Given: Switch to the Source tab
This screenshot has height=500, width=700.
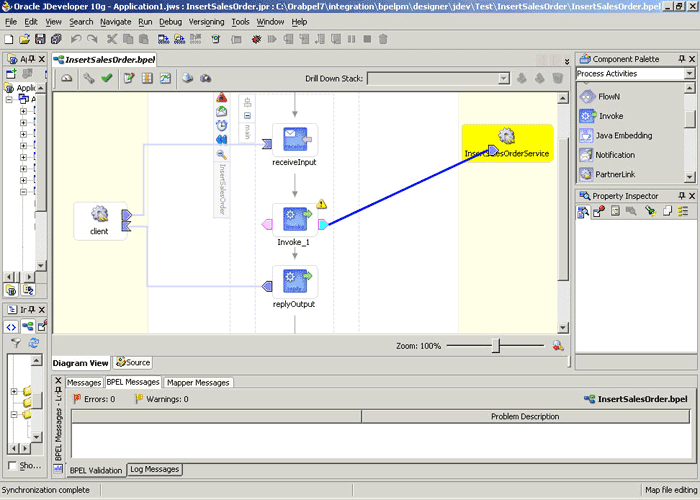Looking at the screenshot, I should coord(133,362).
